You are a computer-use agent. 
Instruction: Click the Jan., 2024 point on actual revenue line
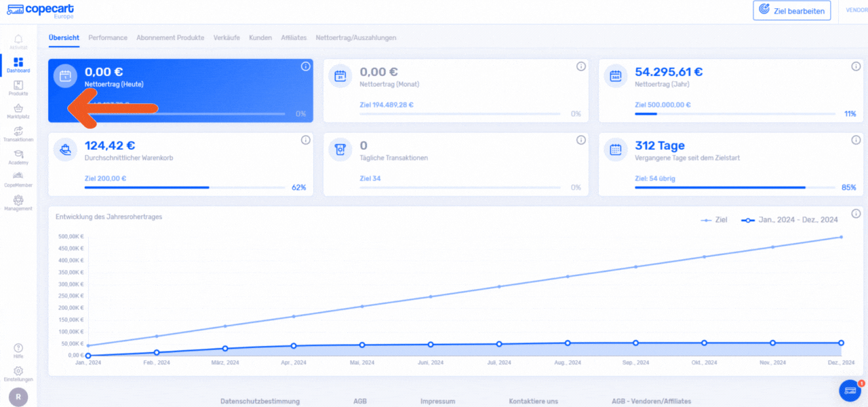click(88, 355)
